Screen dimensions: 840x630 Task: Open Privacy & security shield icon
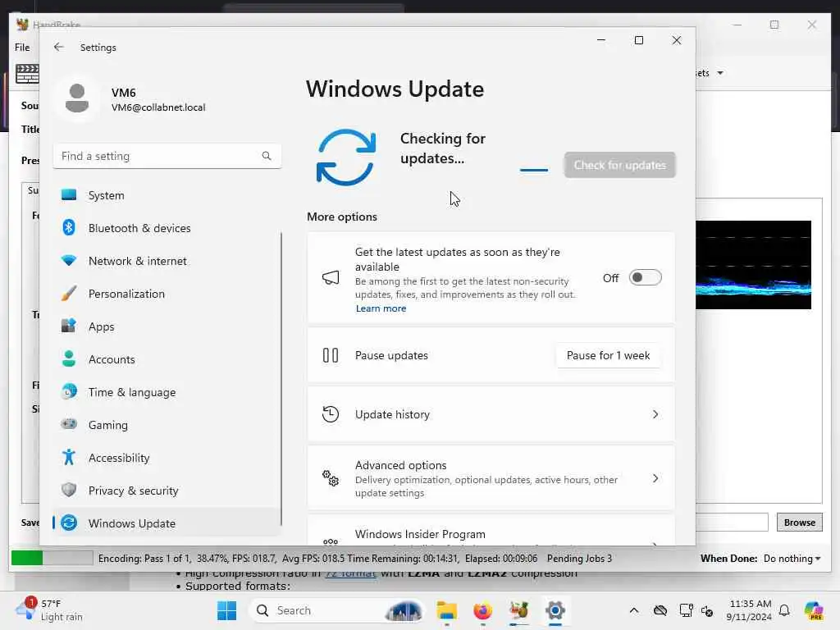coord(69,490)
